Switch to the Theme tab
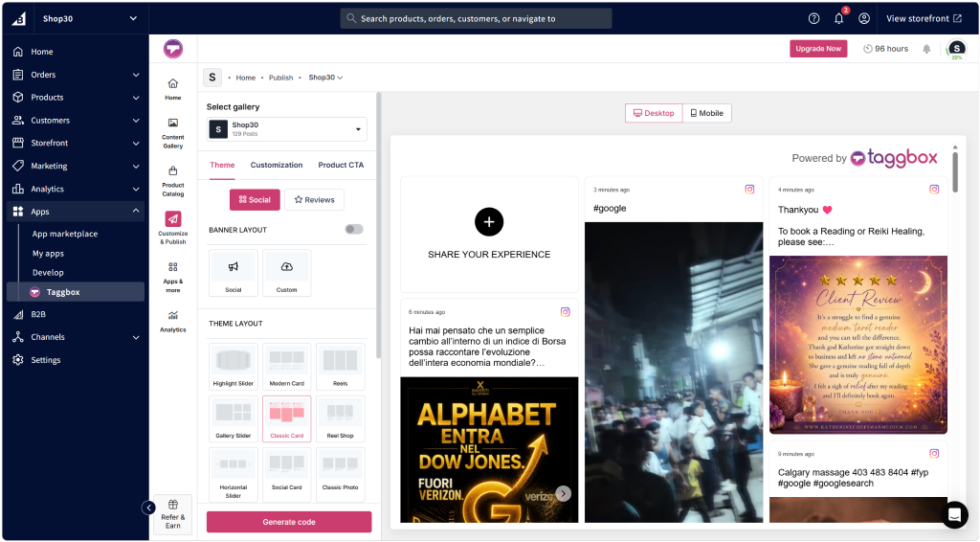Viewport: 980px width, 542px height. tap(222, 165)
